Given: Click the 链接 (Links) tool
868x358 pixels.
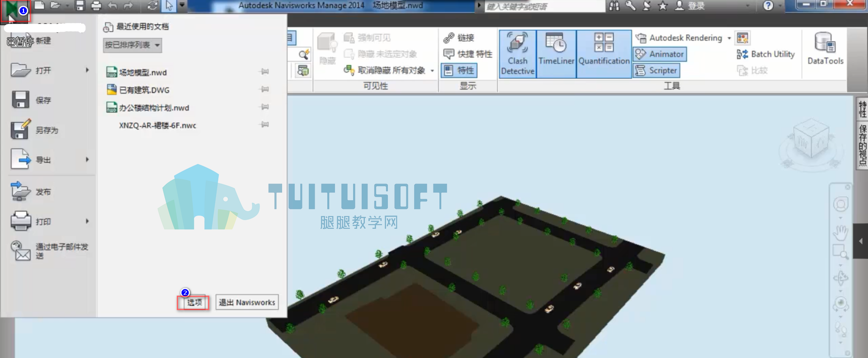Looking at the screenshot, I should tap(459, 38).
